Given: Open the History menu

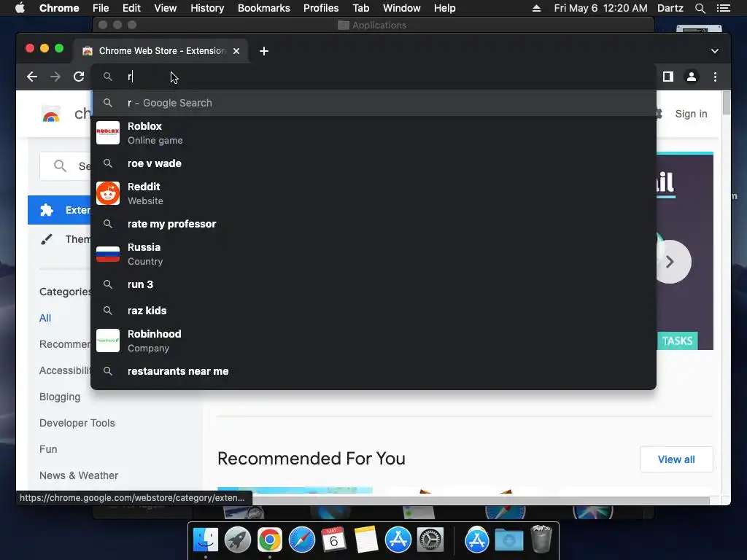Looking at the screenshot, I should (207, 8).
